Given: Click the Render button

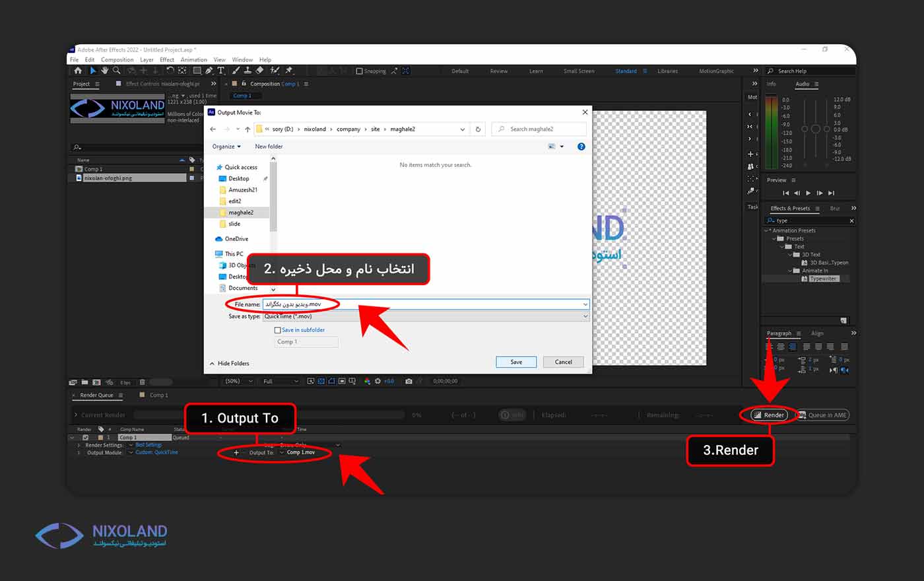Looking at the screenshot, I should click(x=770, y=415).
